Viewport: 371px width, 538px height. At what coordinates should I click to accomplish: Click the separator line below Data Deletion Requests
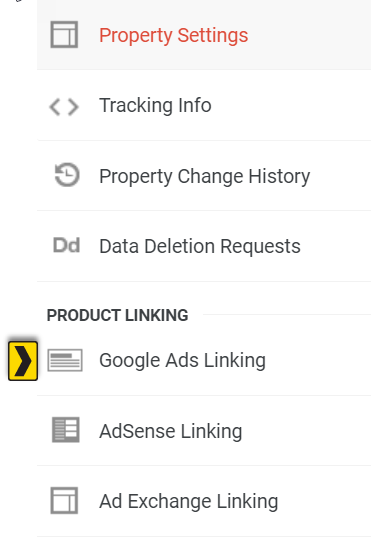click(x=204, y=281)
